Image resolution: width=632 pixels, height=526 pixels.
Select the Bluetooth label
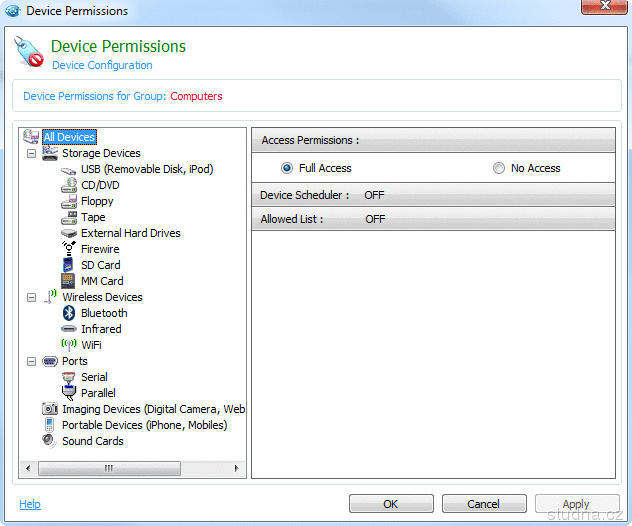104,313
